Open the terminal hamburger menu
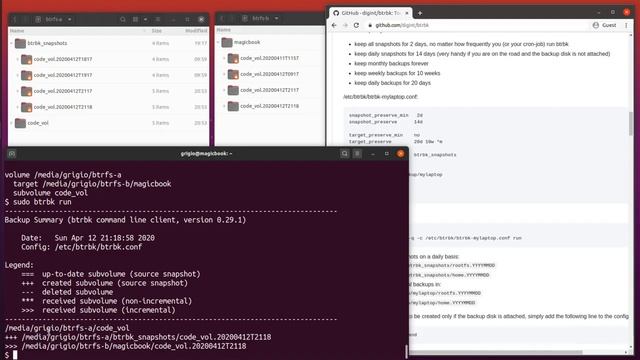Image resolution: width=640 pixels, height=360 pixels. coord(357,153)
